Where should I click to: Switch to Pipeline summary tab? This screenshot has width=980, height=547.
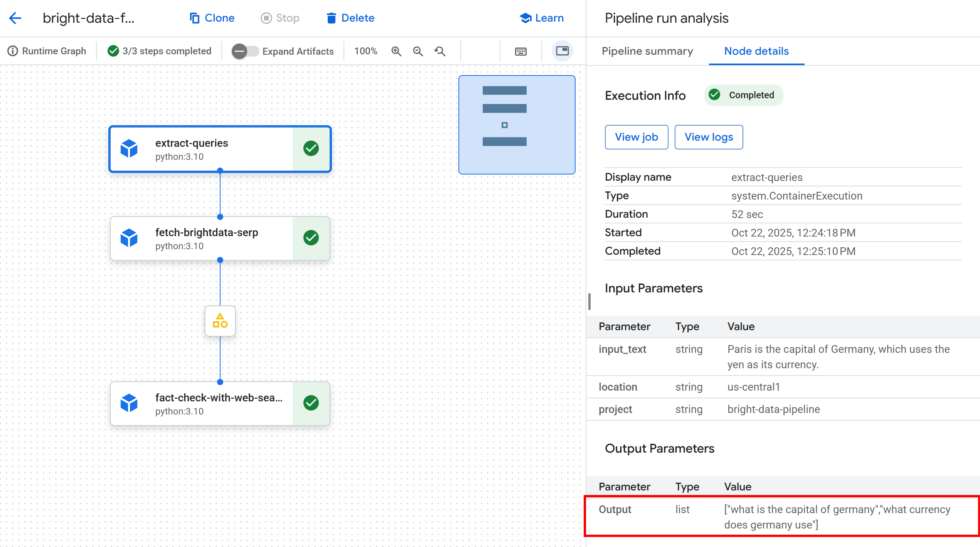tap(647, 51)
